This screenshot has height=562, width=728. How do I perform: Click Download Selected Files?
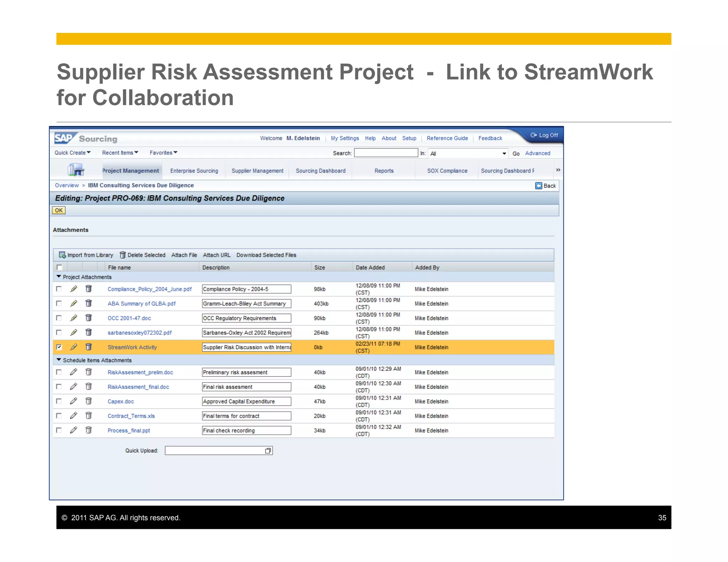coord(266,255)
